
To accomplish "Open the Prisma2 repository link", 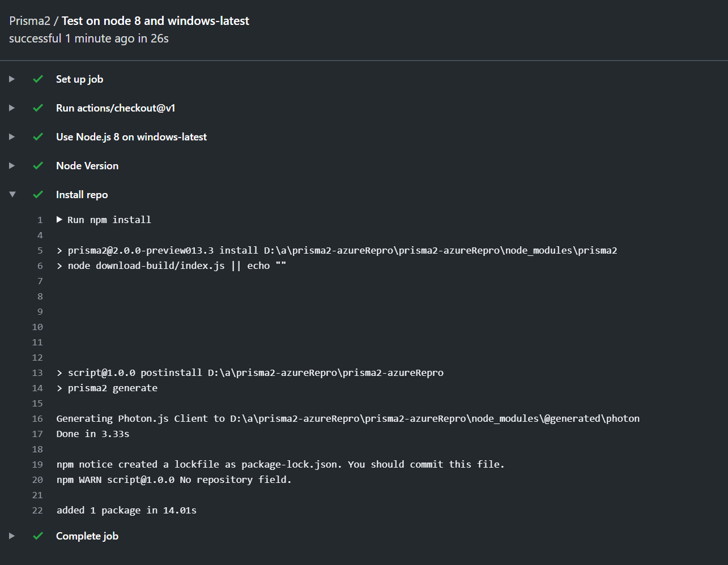I will click(29, 20).
